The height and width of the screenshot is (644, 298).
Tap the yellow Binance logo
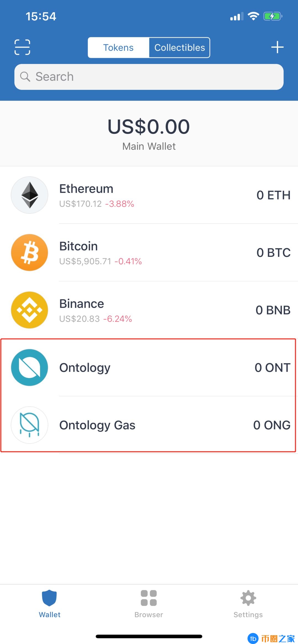click(x=30, y=310)
